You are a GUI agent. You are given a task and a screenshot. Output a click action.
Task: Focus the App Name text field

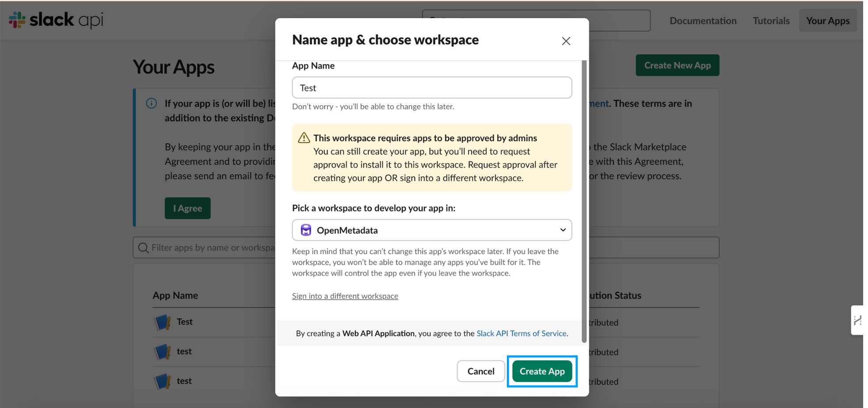[x=431, y=88]
